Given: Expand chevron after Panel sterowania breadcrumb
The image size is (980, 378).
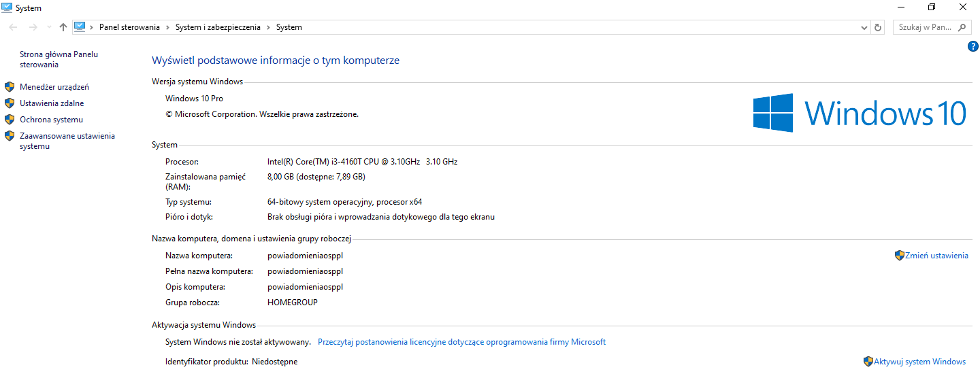Looking at the screenshot, I should (x=167, y=27).
